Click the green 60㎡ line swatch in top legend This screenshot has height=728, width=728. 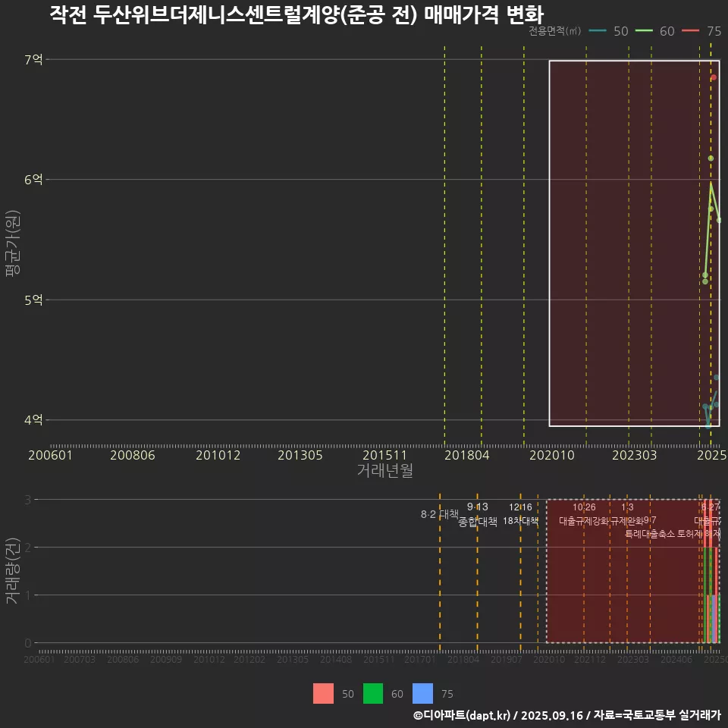[x=644, y=31]
